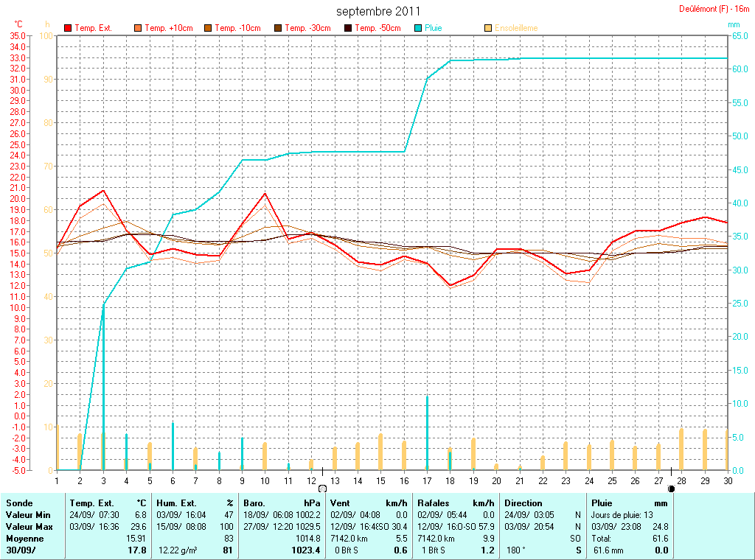Click the Rafales km/h column header

point(456,503)
